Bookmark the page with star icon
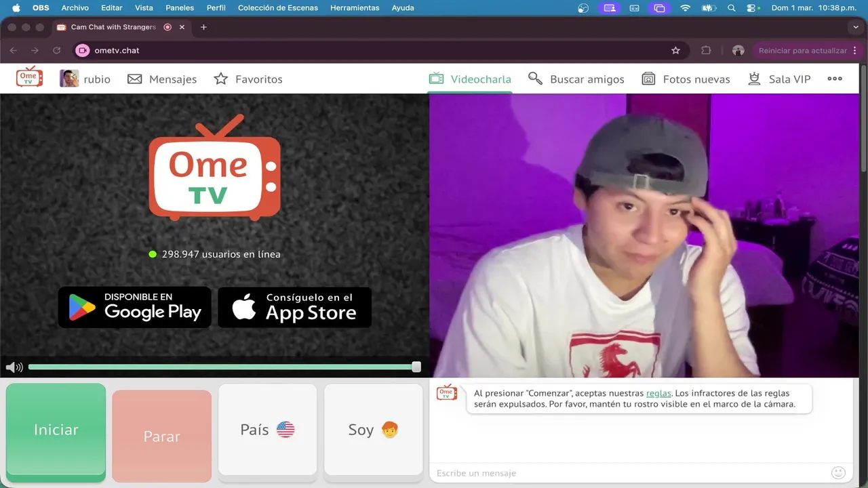The width and height of the screenshot is (868, 488). 675,50
